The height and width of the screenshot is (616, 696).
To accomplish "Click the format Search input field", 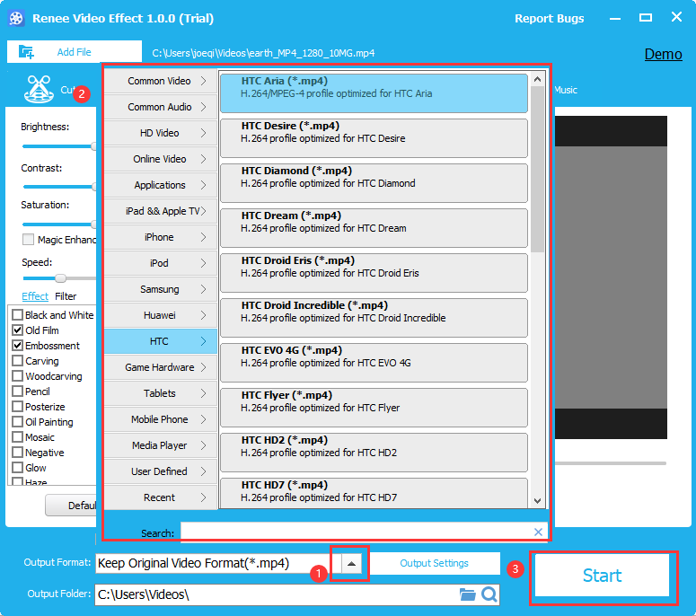I will coord(355,532).
